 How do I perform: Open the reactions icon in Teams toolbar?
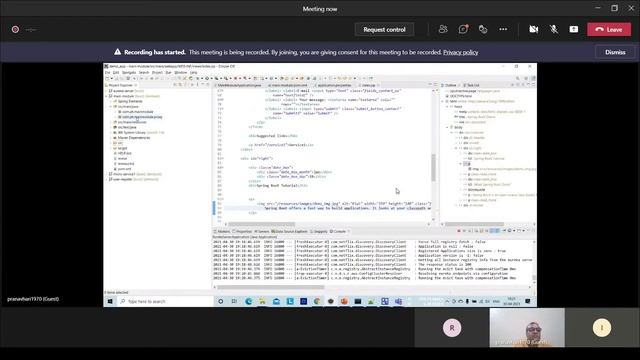(483, 29)
